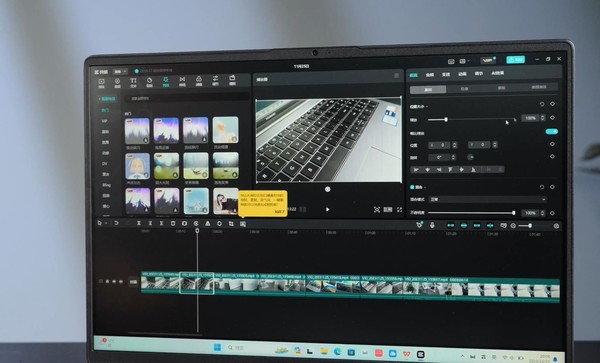Click the cover button beside the main track
This screenshot has width=600, height=363.
click(133, 282)
